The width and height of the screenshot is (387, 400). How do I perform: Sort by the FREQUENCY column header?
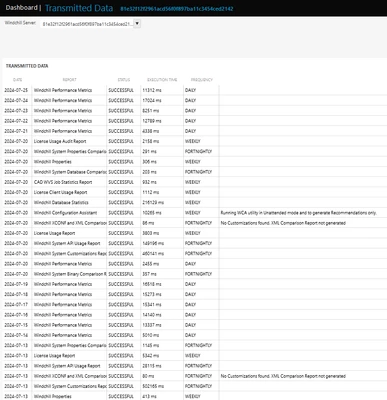[202, 80]
